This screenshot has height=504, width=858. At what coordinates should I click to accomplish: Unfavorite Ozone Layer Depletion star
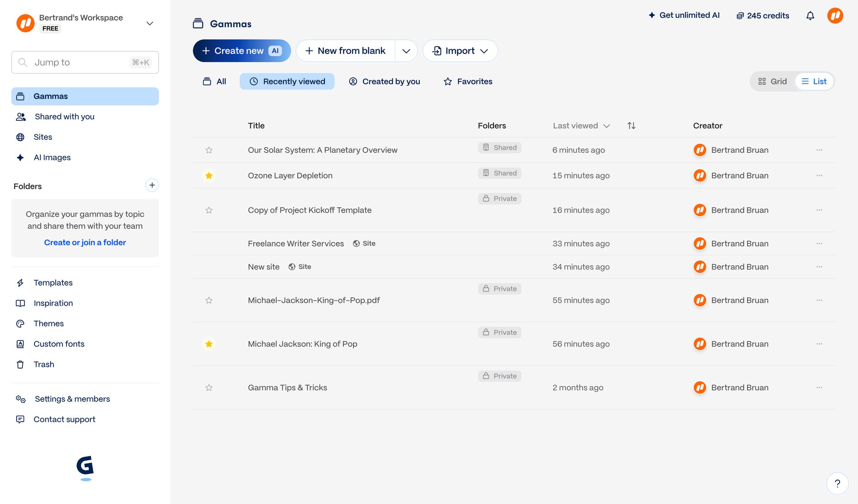point(209,176)
